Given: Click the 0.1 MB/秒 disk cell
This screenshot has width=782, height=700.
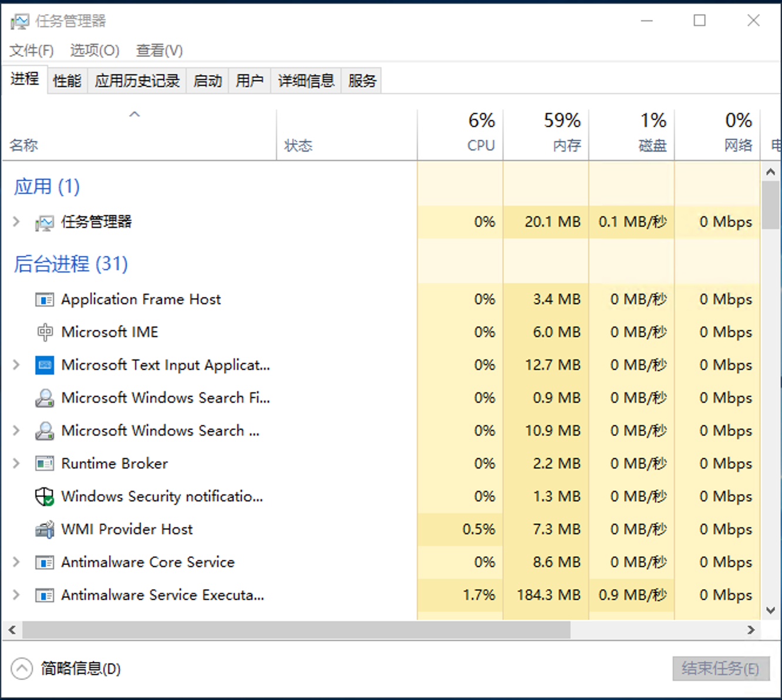Looking at the screenshot, I should click(632, 222).
